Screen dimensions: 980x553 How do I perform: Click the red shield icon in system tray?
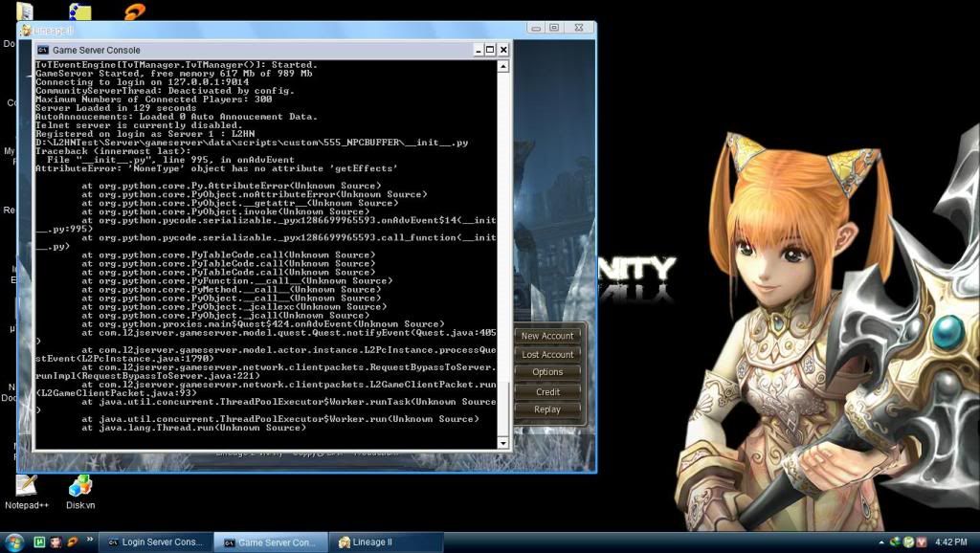(921, 542)
